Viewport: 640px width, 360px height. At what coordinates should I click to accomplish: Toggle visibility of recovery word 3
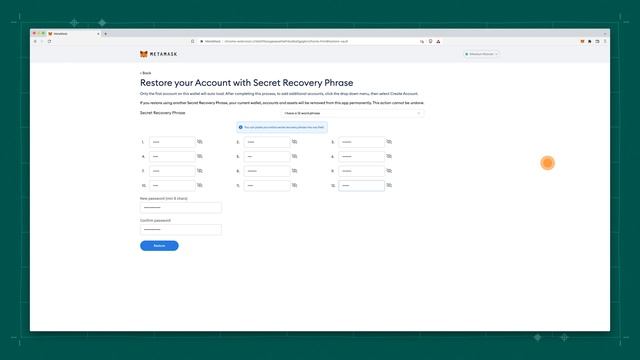pyautogui.click(x=389, y=142)
